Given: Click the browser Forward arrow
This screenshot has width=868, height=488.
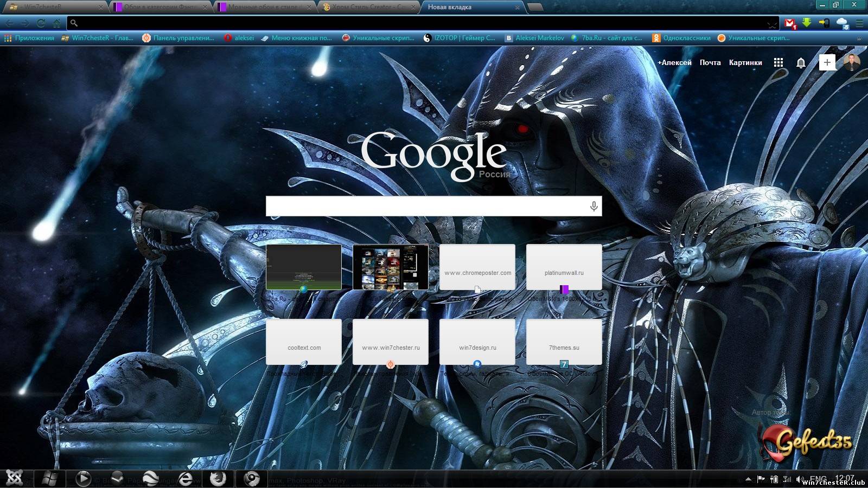Looking at the screenshot, I should pyautogui.click(x=25, y=23).
